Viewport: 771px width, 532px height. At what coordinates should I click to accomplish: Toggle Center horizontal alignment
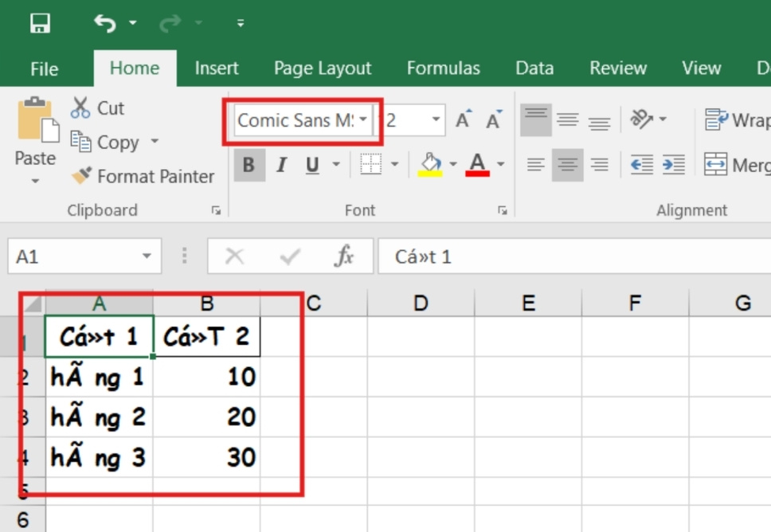(x=567, y=165)
